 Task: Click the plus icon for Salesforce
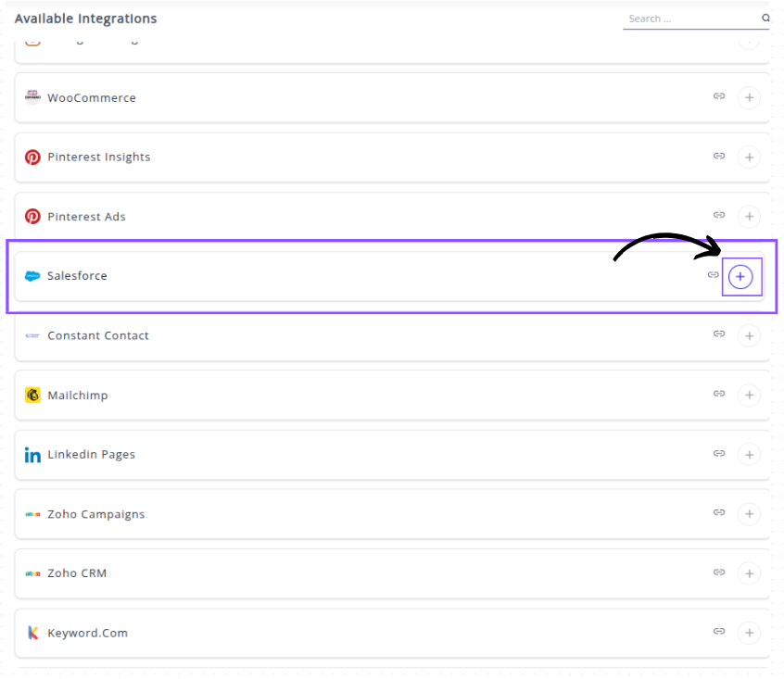coord(740,277)
